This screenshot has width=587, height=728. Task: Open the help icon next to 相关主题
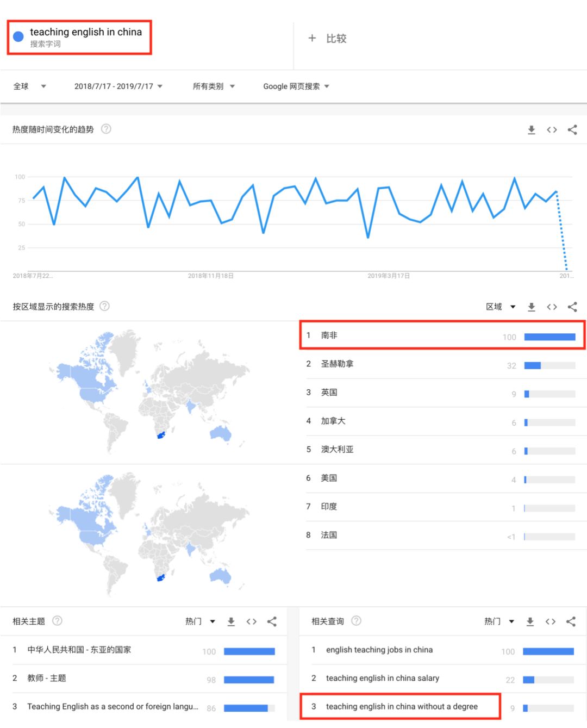[58, 621]
